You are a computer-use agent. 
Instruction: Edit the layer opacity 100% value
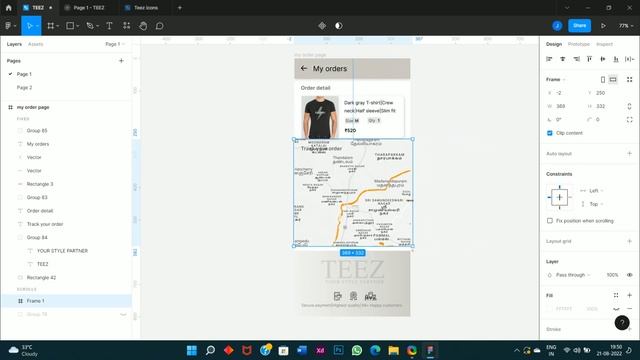(x=612, y=275)
